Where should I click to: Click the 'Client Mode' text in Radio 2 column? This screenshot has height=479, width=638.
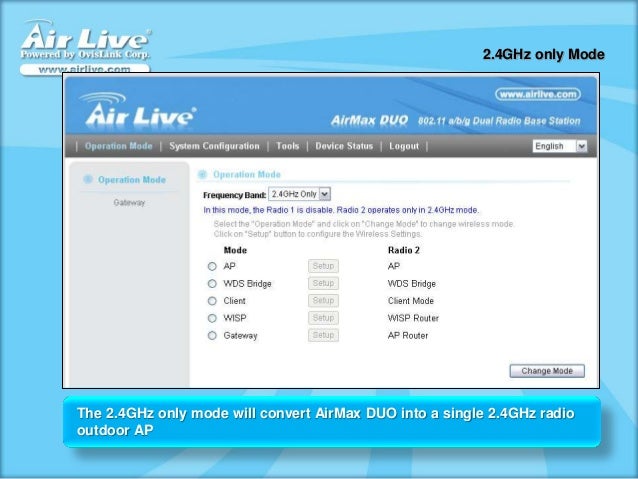click(411, 301)
